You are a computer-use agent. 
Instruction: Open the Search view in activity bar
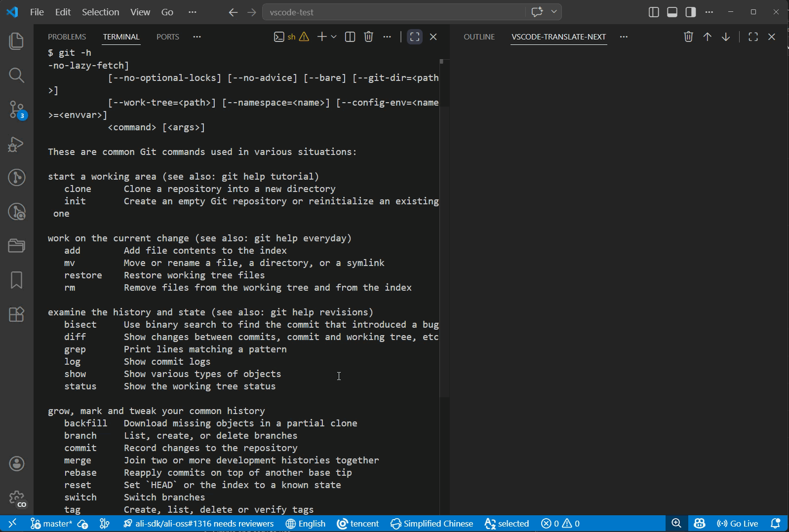point(16,75)
